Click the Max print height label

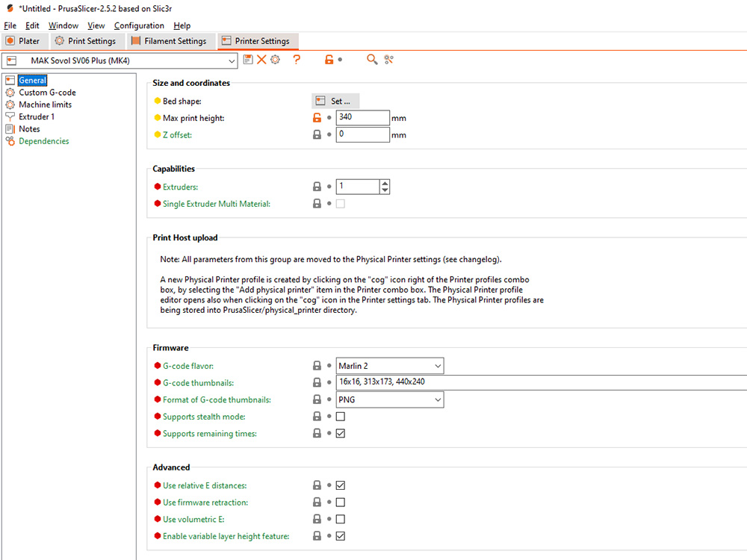point(193,118)
